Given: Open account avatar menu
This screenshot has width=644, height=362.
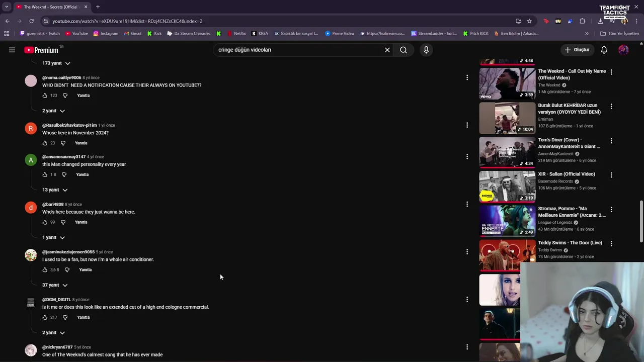Looking at the screenshot, I should coord(623,50).
